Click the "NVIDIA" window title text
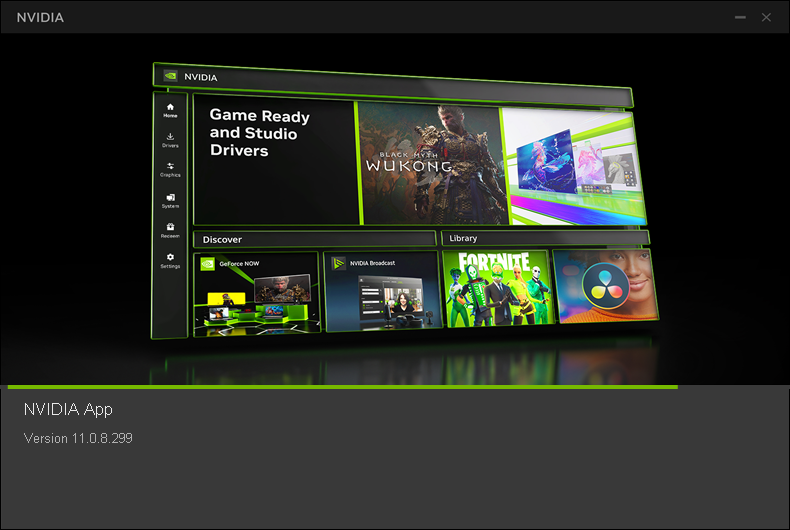Image resolution: width=790 pixels, height=530 pixels. coord(40,18)
